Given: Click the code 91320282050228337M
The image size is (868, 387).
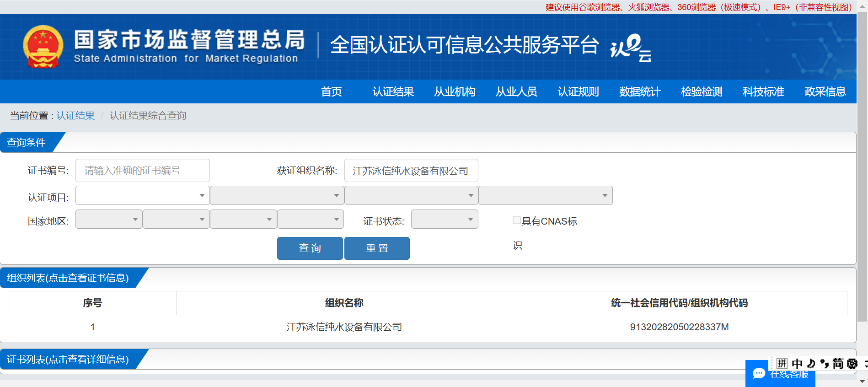Looking at the screenshot, I should coord(680,327).
